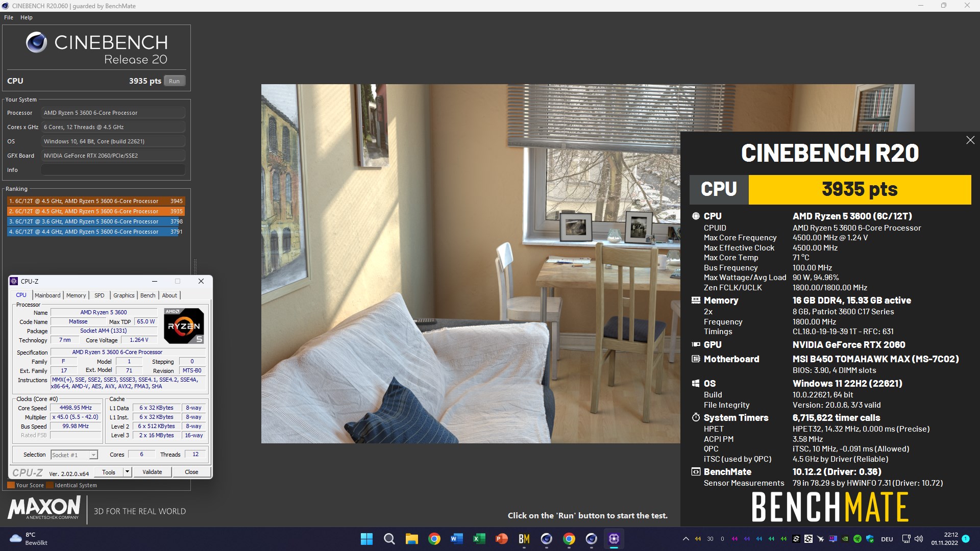Image resolution: width=980 pixels, height=551 pixels.
Task: Click the CPU-Z title bar icon
Action: click(x=14, y=281)
